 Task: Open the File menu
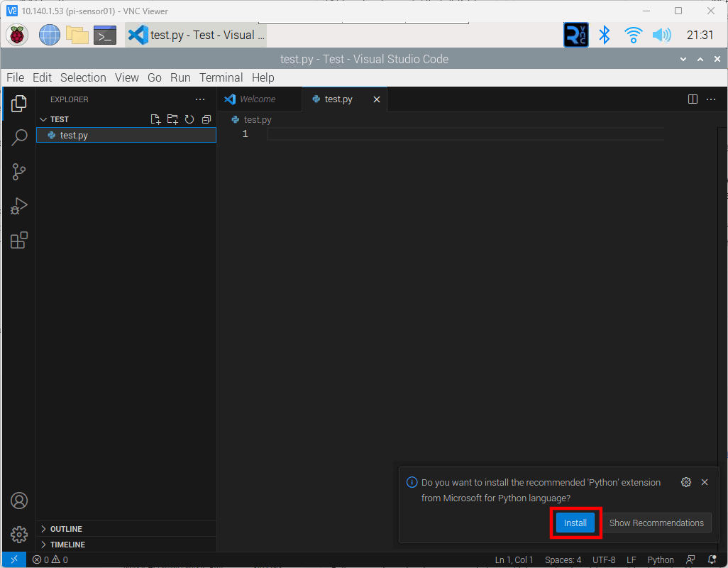(x=16, y=77)
